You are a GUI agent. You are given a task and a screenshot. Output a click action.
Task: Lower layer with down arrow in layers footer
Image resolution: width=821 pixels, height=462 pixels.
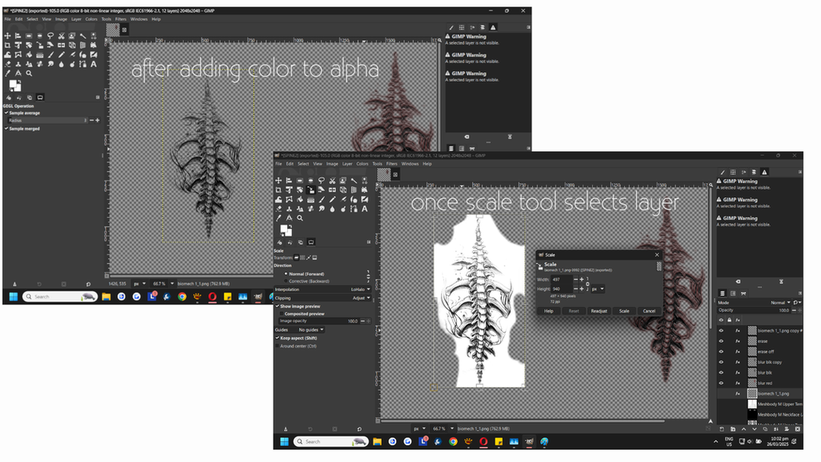755,429
